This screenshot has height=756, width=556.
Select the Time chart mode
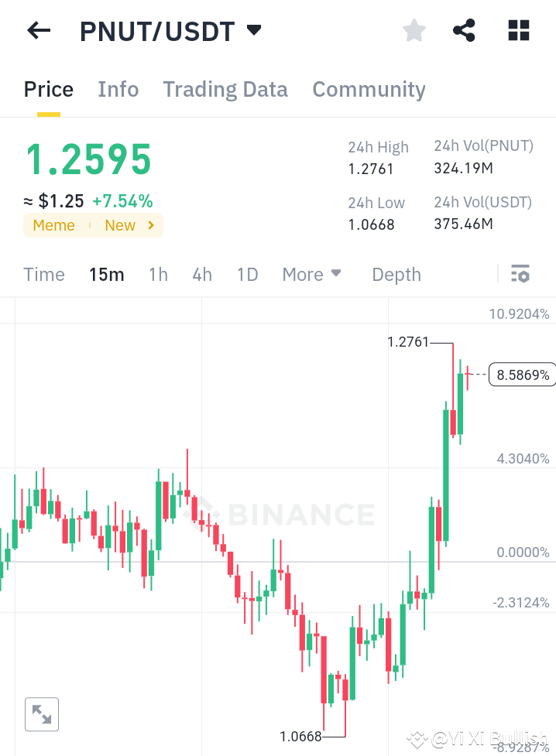click(43, 274)
